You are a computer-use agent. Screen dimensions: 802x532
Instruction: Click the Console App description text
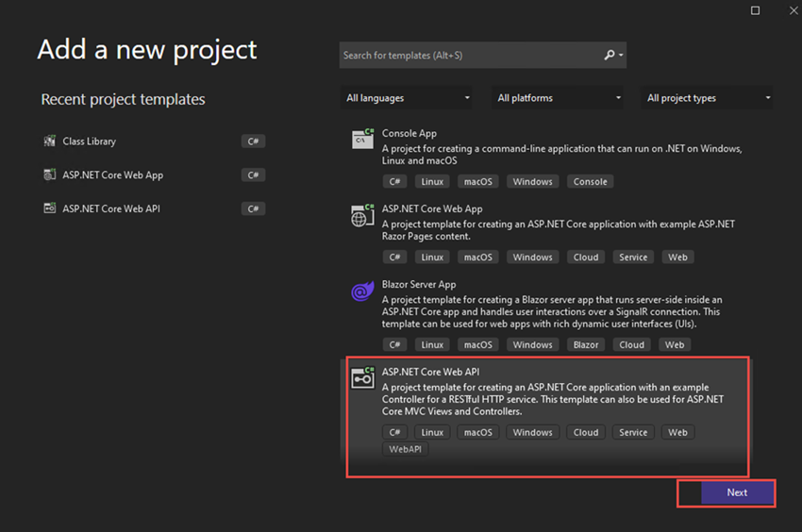pyautogui.click(x=561, y=155)
